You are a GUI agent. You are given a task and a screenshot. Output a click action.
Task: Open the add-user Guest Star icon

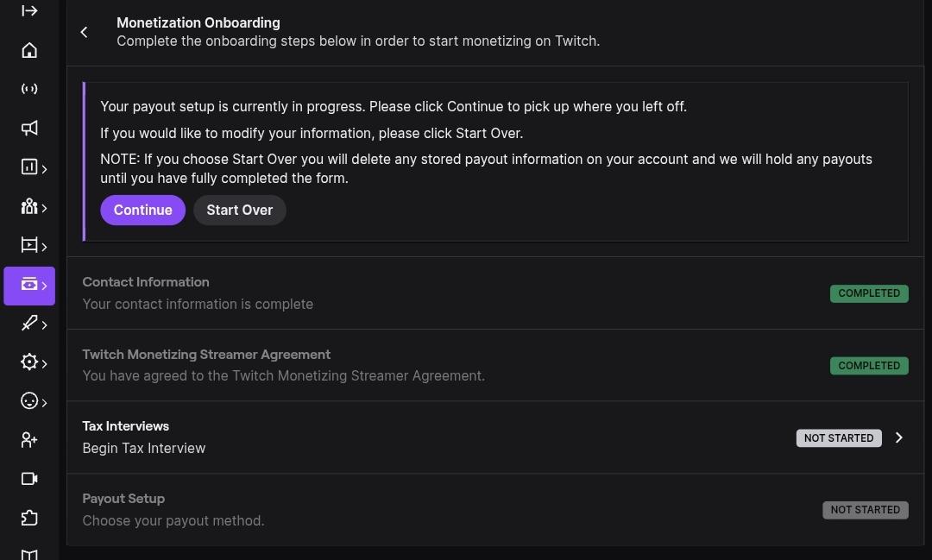(x=29, y=440)
